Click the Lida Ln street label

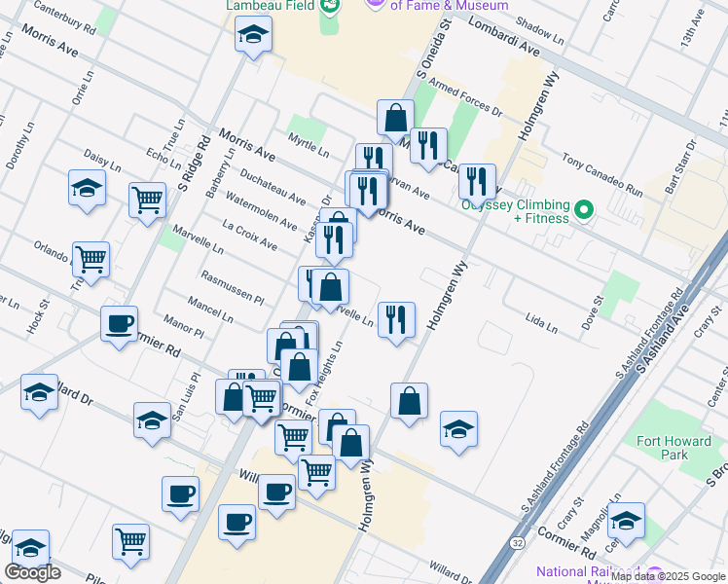541,322
